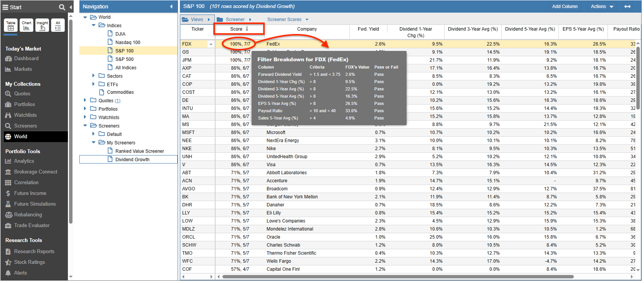Viewport: 644px width, 283px height.
Task: Open Markets in sidebar
Action: (x=18, y=69)
